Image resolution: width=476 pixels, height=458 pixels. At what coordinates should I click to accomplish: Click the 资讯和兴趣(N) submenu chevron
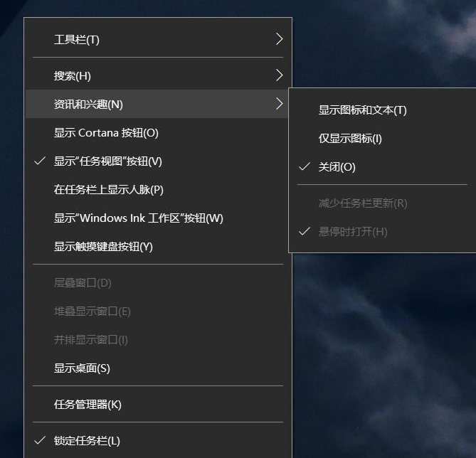pyautogui.click(x=279, y=104)
